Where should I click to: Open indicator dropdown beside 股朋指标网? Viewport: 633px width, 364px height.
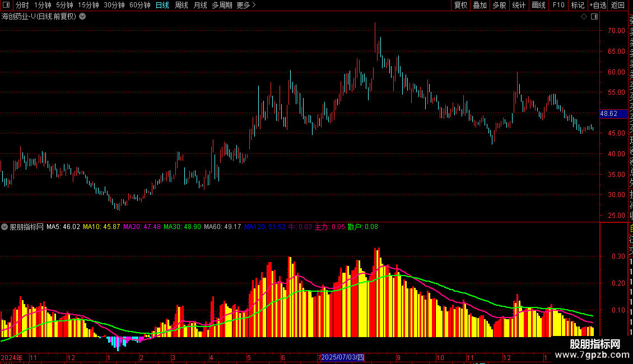(x=4, y=227)
